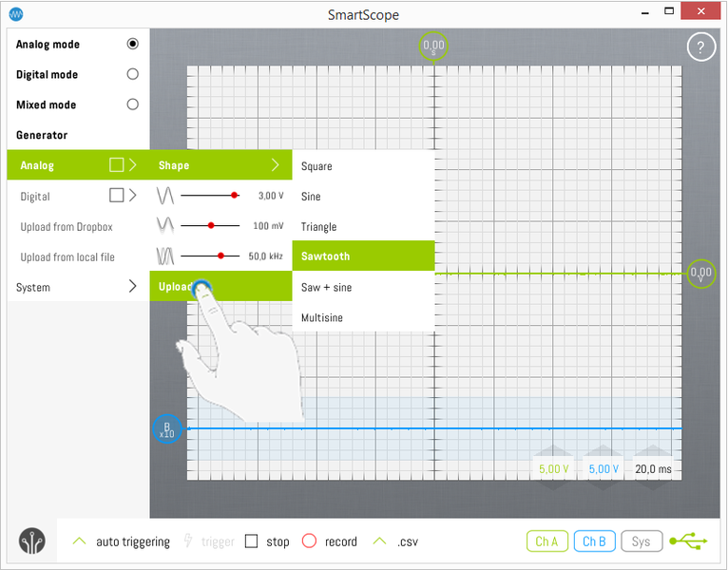Enable the stop checkbox

coord(252,541)
